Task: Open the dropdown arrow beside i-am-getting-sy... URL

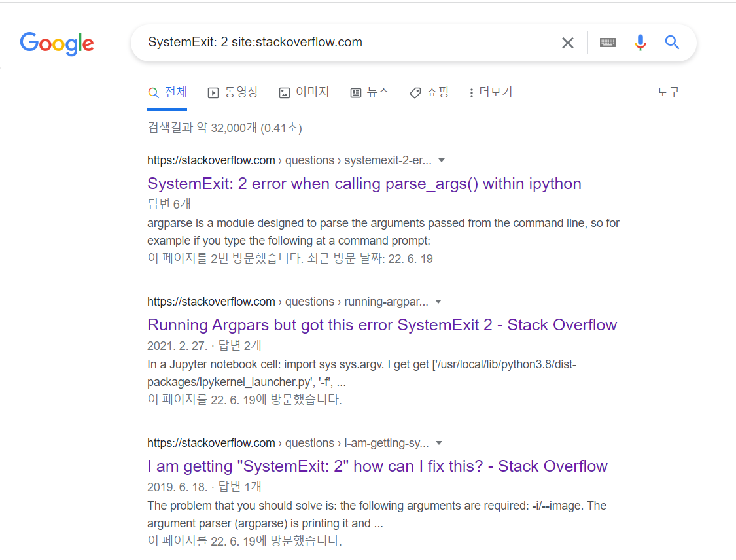Action: [439, 443]
